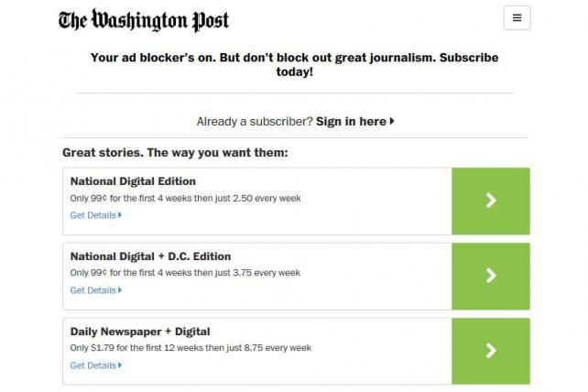Click the arrow beside Sign in here
This screenshot has width=588, height=392.
[392, 121]
